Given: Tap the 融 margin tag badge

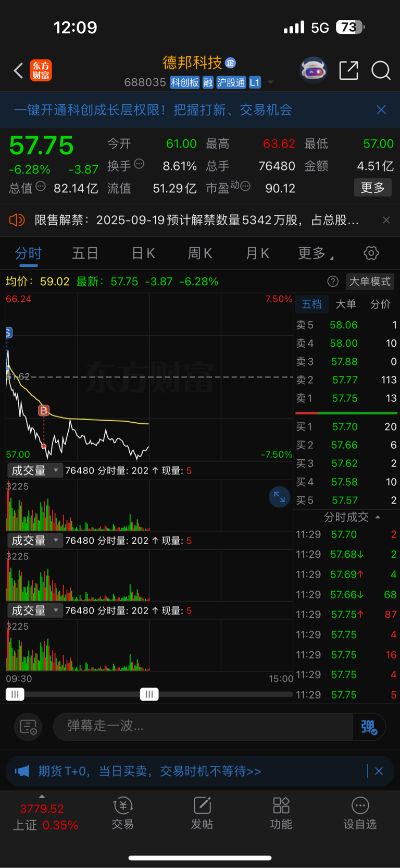Looking at the screenshot, I should tap(208, 82).
